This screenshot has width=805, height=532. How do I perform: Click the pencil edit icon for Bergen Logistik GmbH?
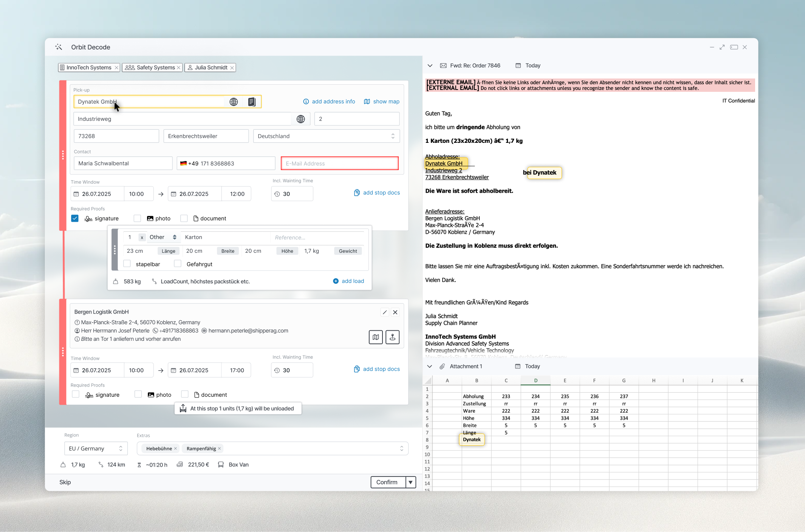click(x=385, y=312)
